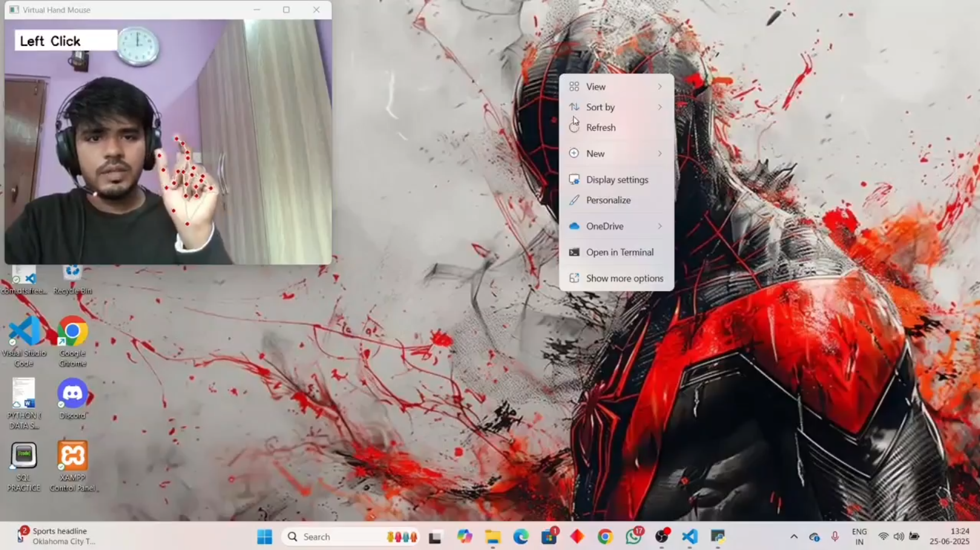
Task: Open the clock and date showing 13:24
Action: (949, 537)
